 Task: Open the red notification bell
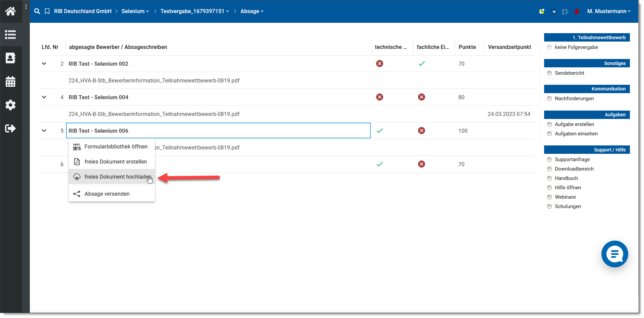pos(577,11)
